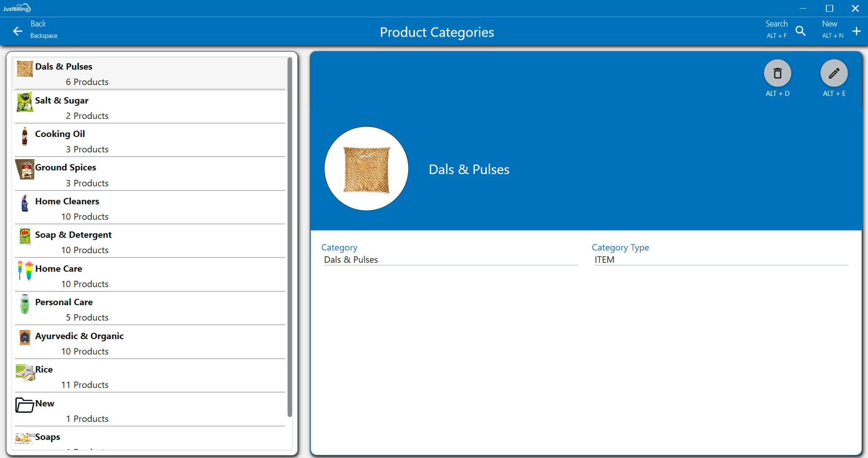Click the Category Type field
Screen dimensions: 868x458
(x=720, y=260)
